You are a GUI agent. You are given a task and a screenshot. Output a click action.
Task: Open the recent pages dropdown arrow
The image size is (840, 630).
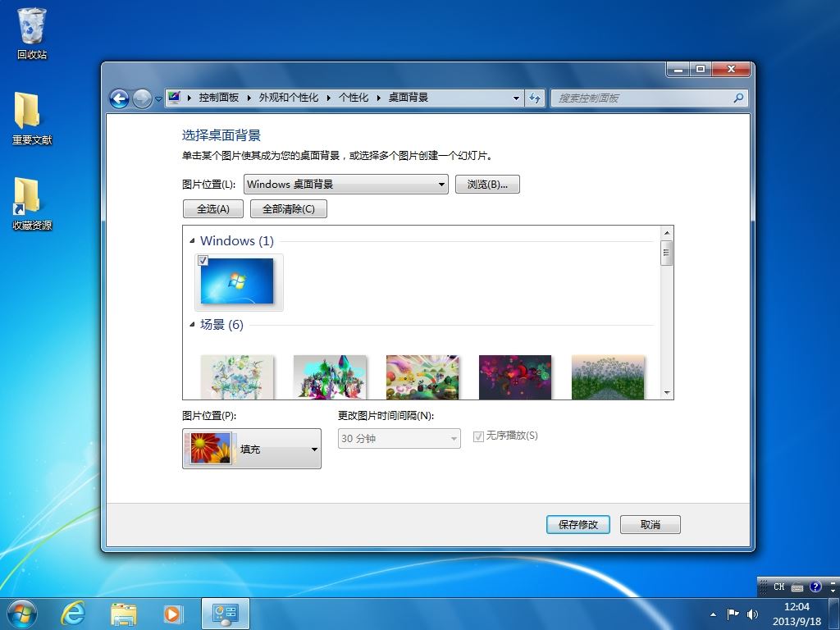158,98
